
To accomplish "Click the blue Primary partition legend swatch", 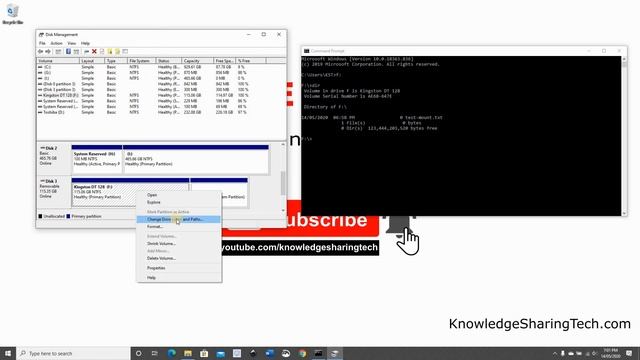I will click(x=68, y=216).
